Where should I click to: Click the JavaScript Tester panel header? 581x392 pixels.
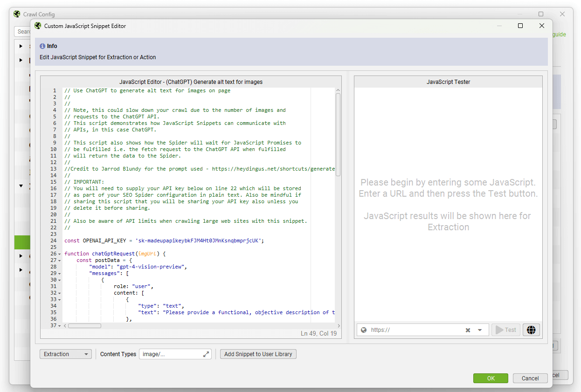pyautogui.click(x=448, y=82)
